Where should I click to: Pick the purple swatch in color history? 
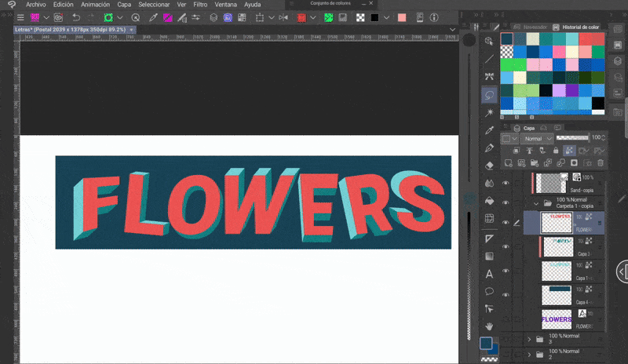pyautogui.click(x=572, y=90)
